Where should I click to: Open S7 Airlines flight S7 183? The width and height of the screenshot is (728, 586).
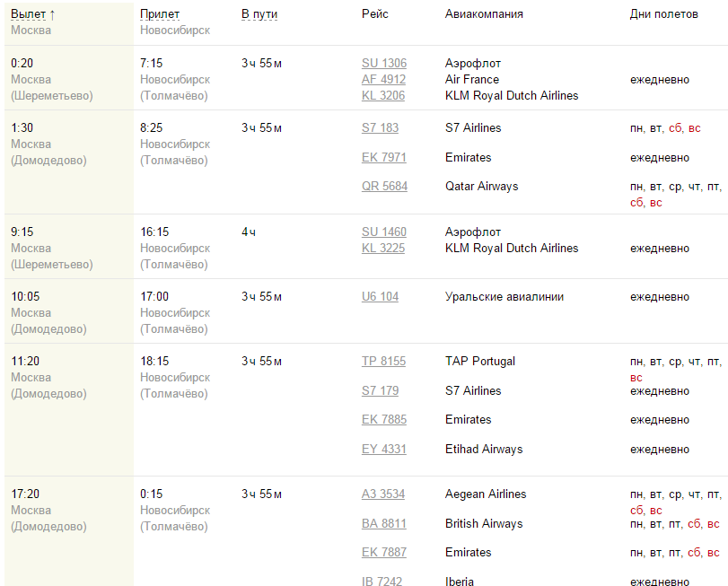(x=380, y=128)
